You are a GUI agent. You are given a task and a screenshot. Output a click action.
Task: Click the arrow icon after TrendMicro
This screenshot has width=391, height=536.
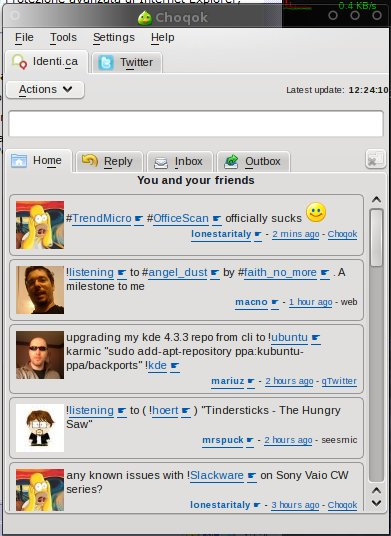click(x=139, y=219)
